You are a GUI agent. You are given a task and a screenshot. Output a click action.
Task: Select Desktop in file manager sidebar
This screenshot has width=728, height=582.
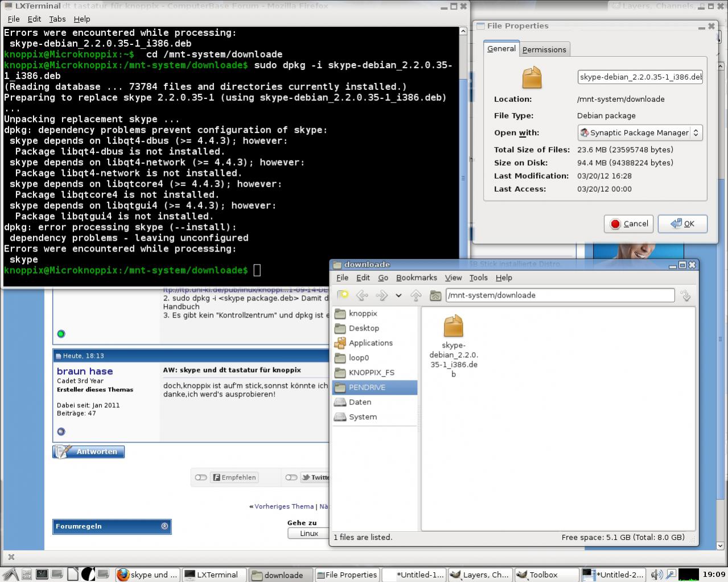click(375, 328)
